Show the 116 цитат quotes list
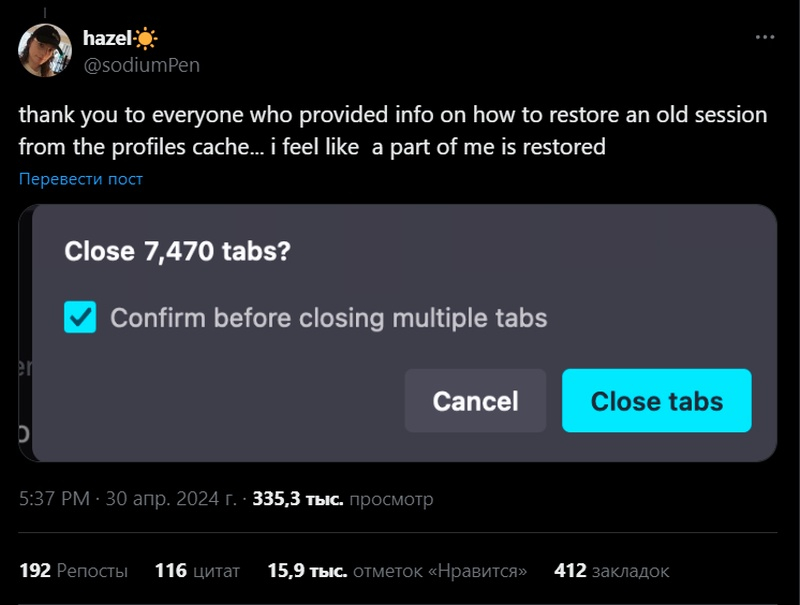 [197, 571]
